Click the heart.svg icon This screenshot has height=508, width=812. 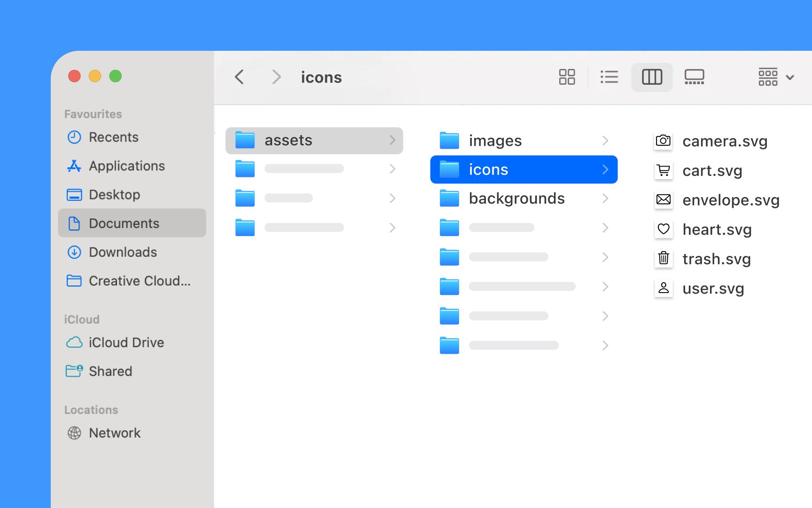click(x=663, y=230)
